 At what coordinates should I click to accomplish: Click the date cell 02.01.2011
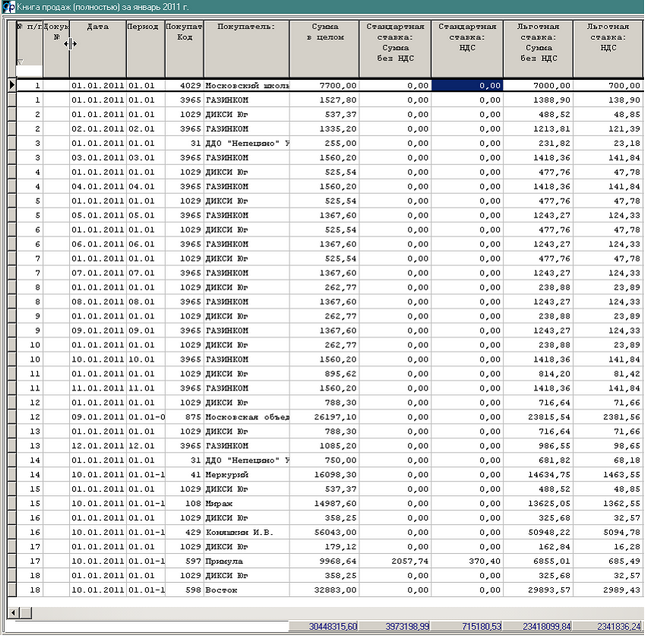(98, 129)
